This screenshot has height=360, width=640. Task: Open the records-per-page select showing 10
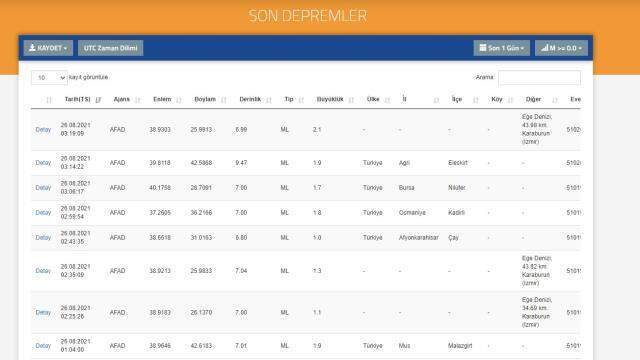(x=49, y=78)
